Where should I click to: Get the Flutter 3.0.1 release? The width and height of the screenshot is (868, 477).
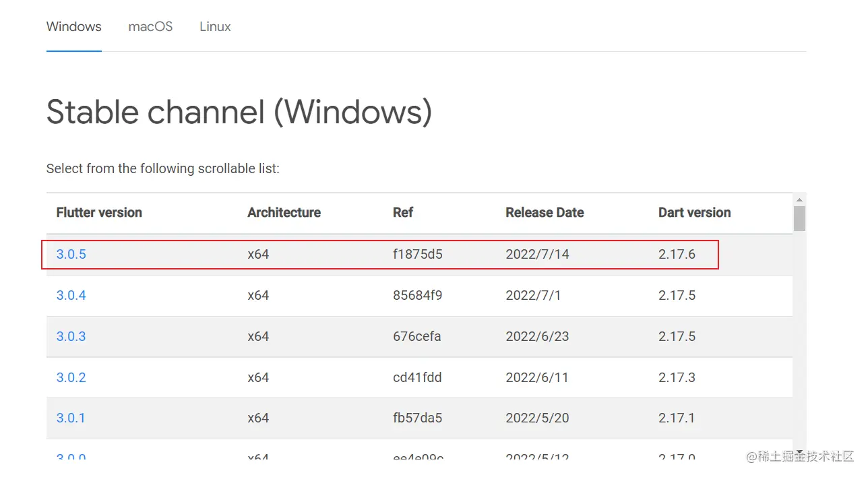point(71,418)
